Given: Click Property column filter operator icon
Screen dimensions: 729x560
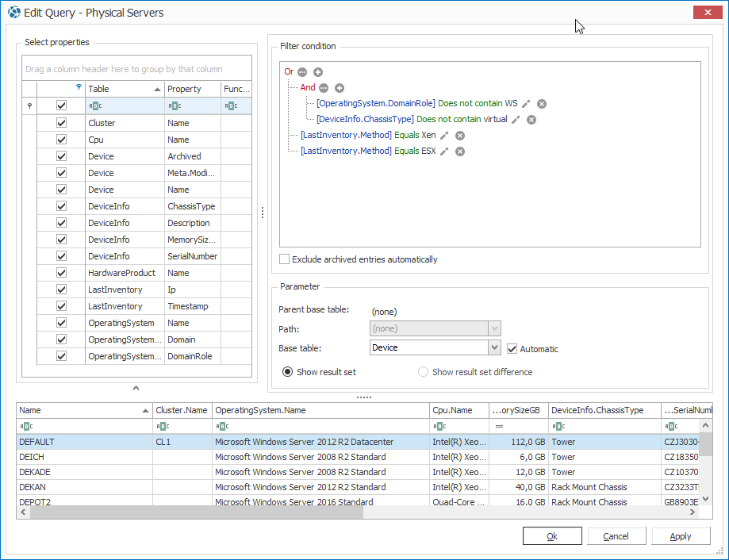Looking at the screenshot, I should point(175,106).
